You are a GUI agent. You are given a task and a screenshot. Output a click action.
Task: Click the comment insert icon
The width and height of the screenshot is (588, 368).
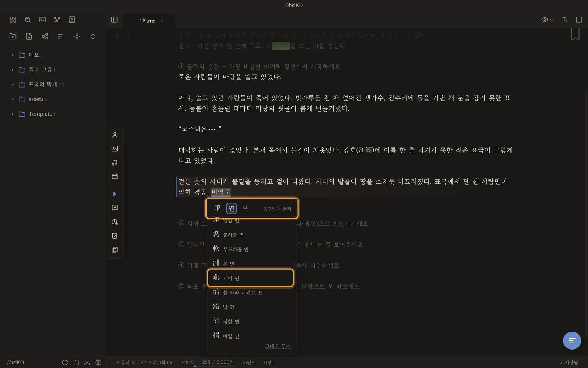(115, 208)
